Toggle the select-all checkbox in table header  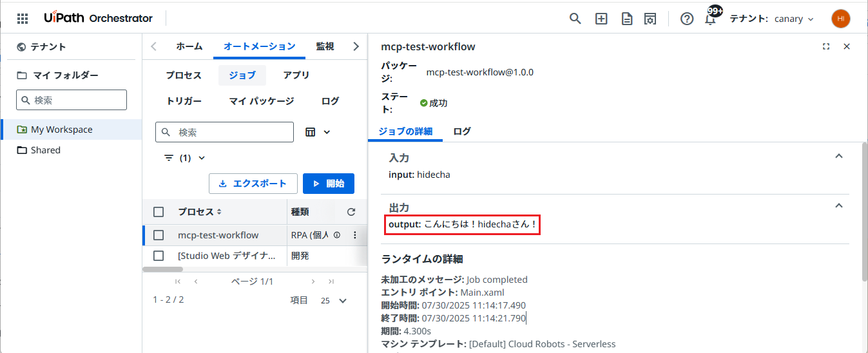tap(159, 211)
